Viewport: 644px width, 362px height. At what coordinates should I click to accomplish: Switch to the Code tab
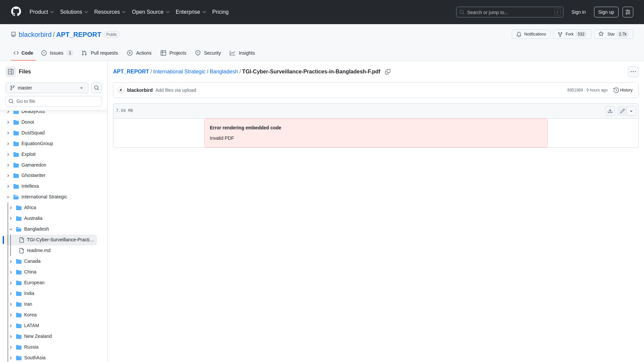point(23,53)
